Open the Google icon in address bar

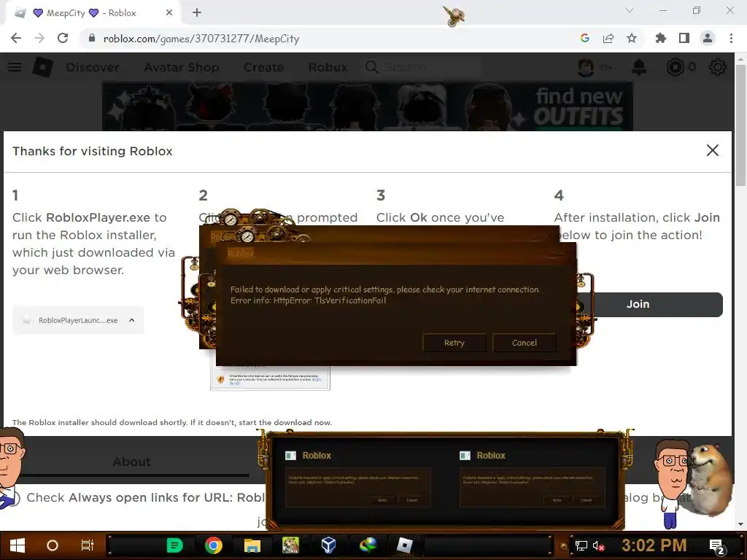pyautogui.click(x=585, y=39)
